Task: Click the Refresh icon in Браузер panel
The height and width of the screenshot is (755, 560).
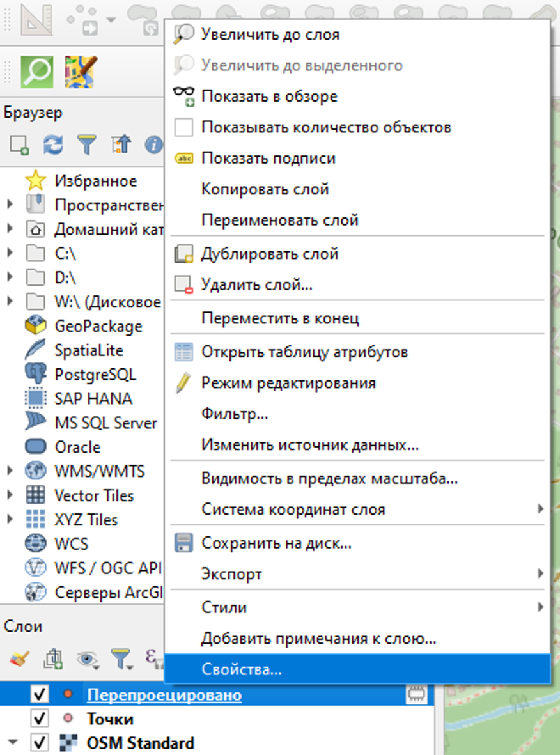Action: coord(53,145)
